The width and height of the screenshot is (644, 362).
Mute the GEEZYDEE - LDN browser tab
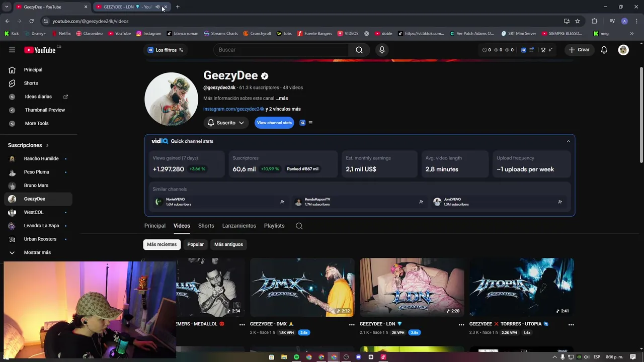coord(157,7)
